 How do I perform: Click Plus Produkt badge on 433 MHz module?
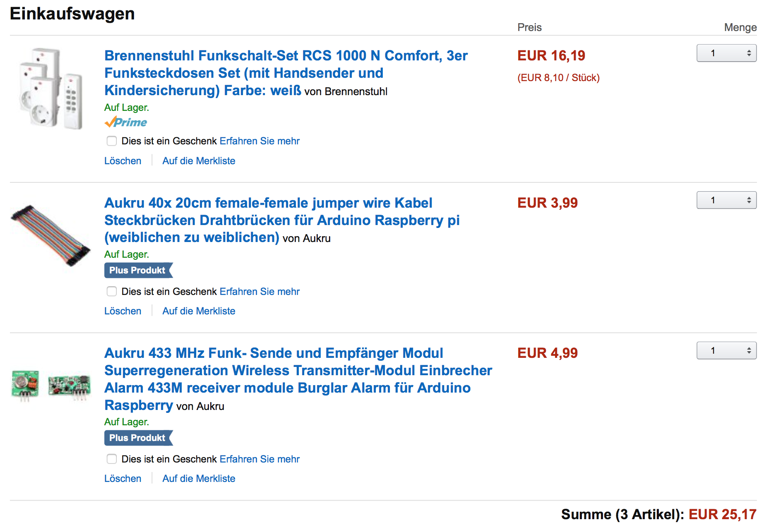138,438
